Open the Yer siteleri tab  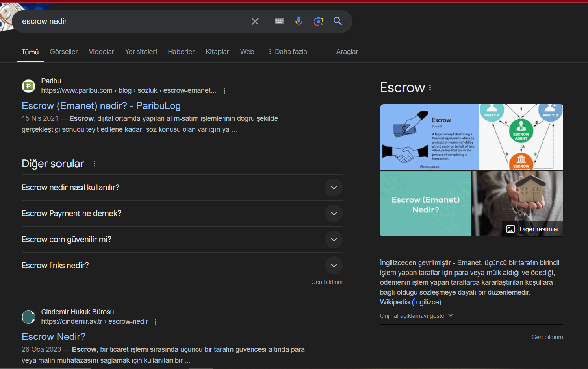(141, 52)
